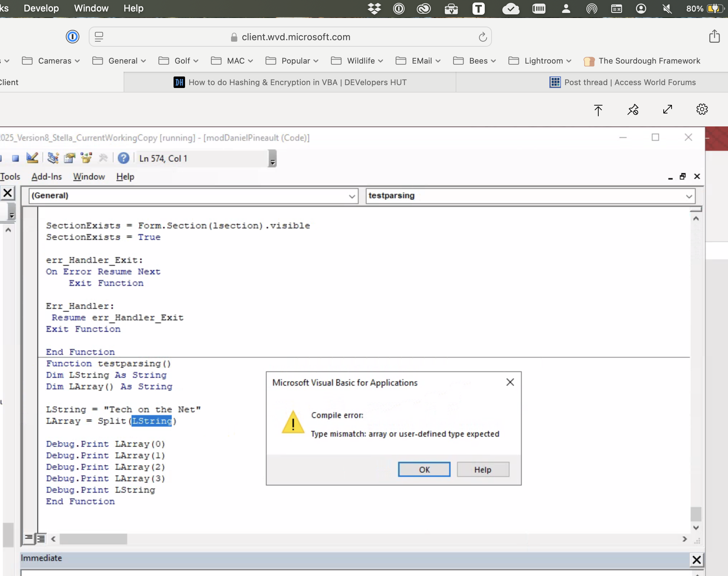Click the code vertical scrollbar up arrow
The height and width of the screenshot is (576, 728).
[x=696, y=218]
